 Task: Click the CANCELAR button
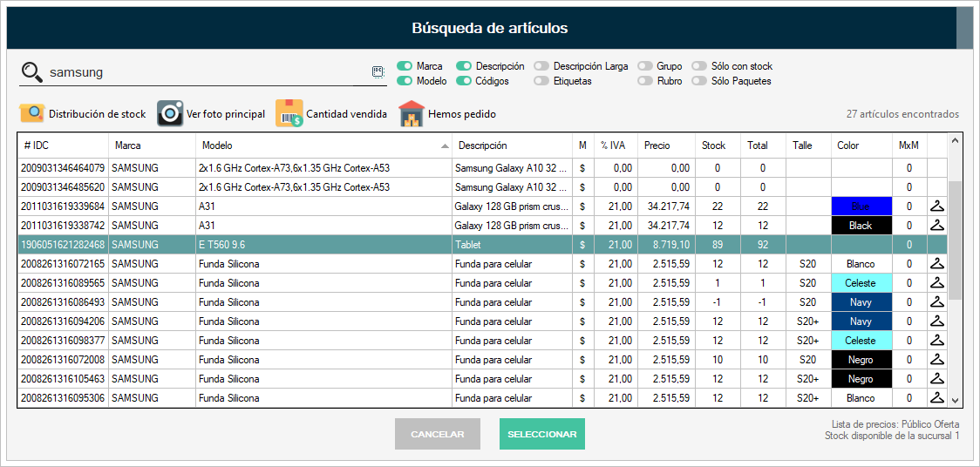point(438,434)
